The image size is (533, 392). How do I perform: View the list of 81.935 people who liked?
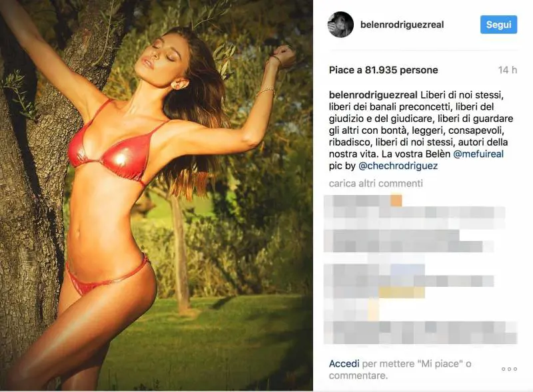click(x=384, y=70)
